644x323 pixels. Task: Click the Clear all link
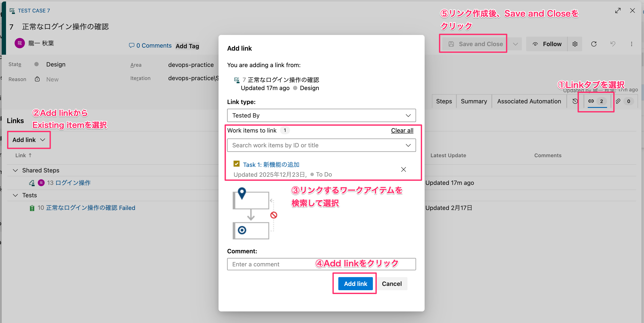coord(402,130)
